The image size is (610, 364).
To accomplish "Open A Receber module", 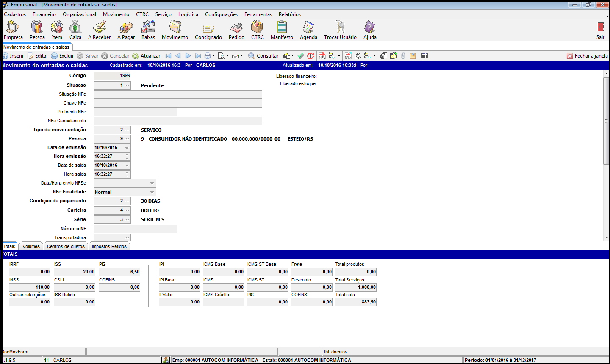I will pos(99,30).
